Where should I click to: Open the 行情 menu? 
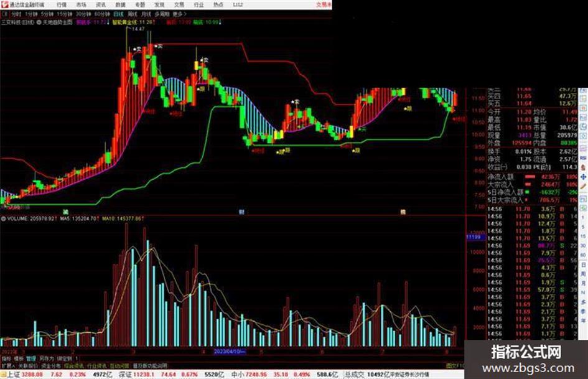pos(62,5)
